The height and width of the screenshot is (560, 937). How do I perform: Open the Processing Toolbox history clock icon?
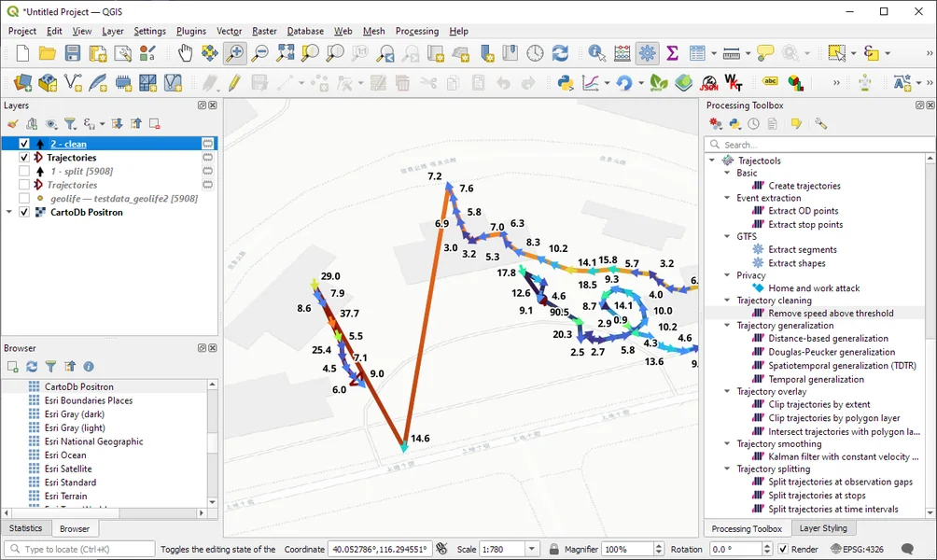pyautogui.click(x=753, y=124)
